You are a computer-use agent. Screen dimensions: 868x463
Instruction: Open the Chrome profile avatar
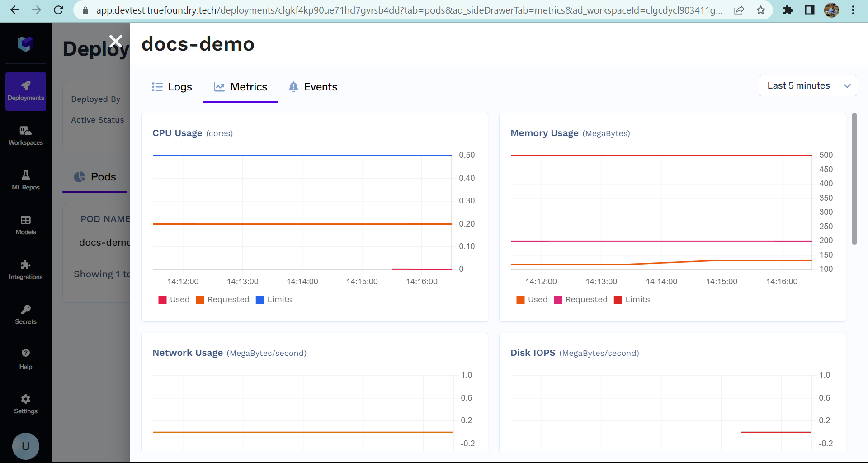pos(831,10)
